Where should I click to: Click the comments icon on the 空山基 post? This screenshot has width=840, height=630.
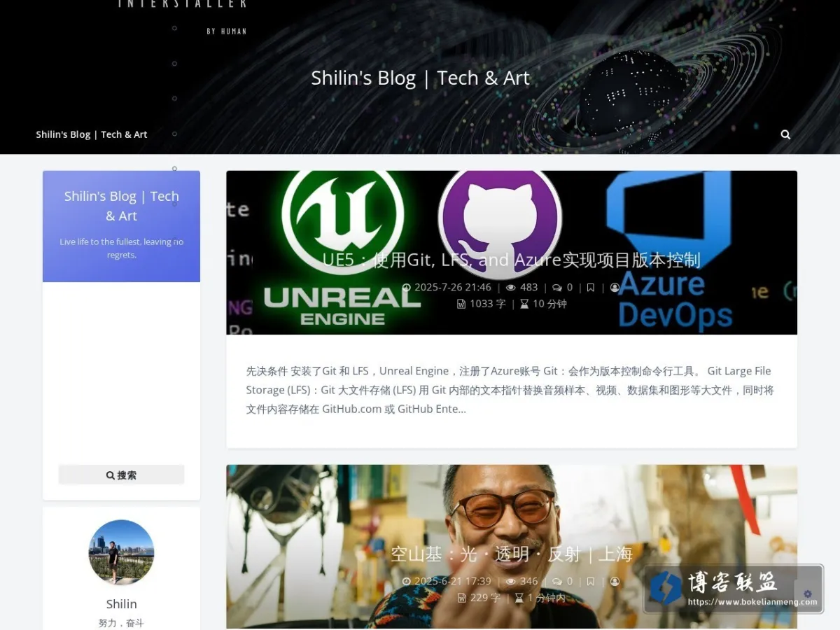point(557,581)
